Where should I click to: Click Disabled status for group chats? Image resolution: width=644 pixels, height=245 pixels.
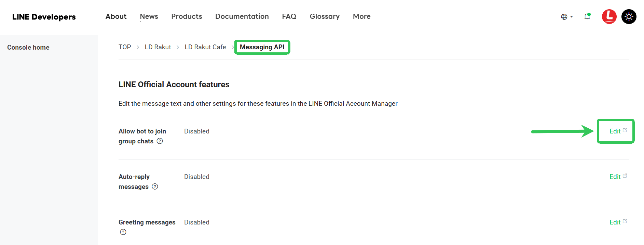[197, 131]
